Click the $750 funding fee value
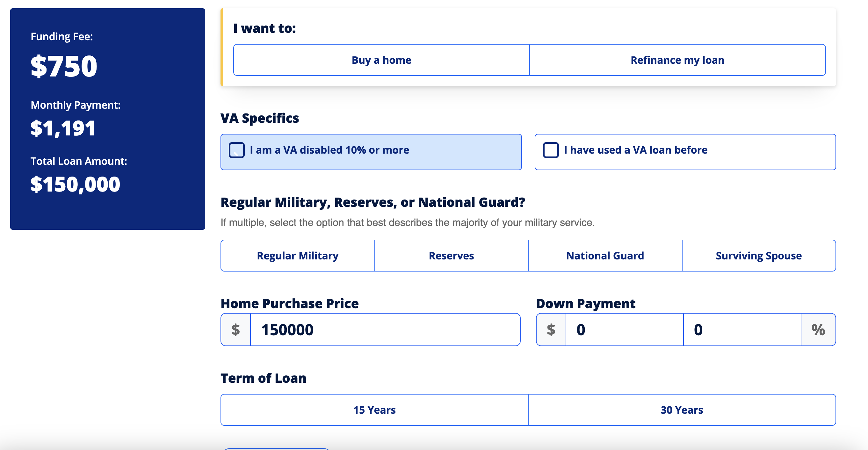 (64, 66)
